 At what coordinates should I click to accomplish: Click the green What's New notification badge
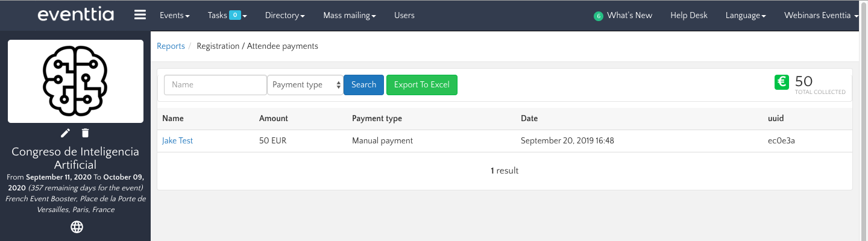click(x=598, y=16)
